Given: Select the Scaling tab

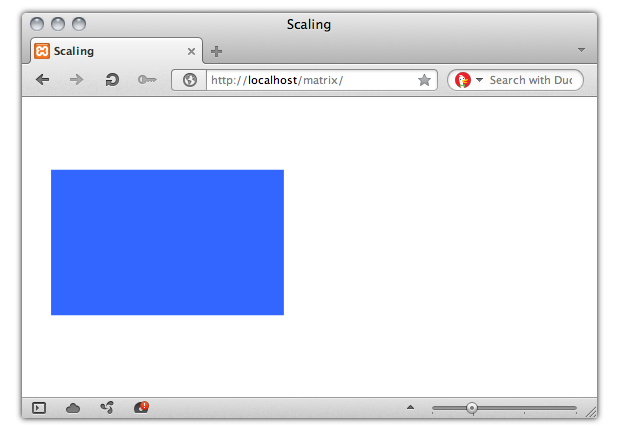Looking at the screenshot, I should [x=117, y=51].
